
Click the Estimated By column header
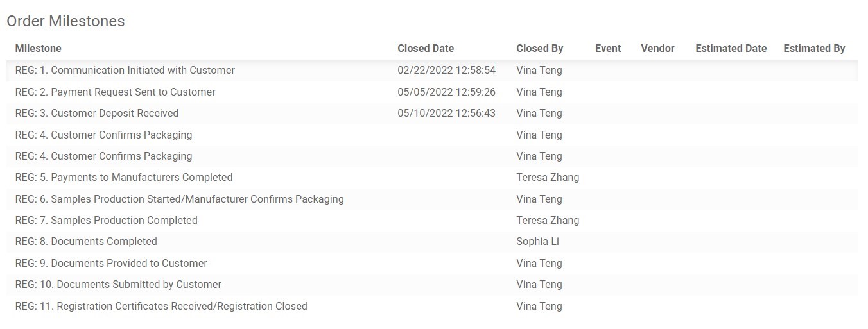coord(814,48)
